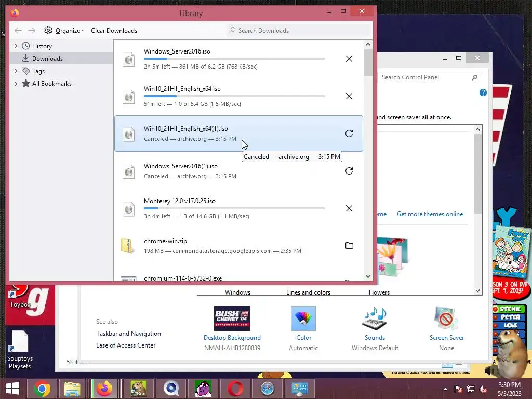Viewport: 532px width, 399px height.
Task: Open Ease of Access Center link
Action: 126,345
